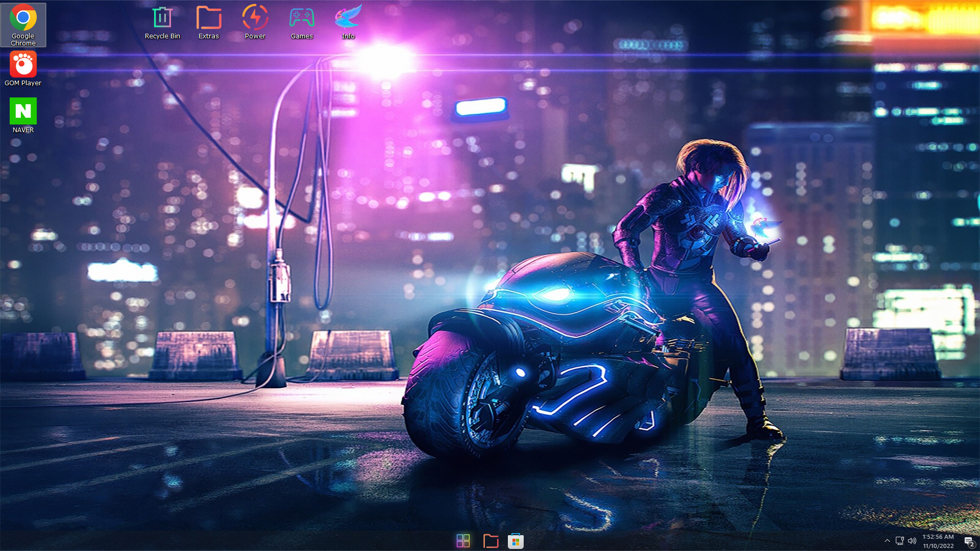Launch GOM Player from desktop
Image resolution: width=980 pixels, height=551 pixels.
tap(23, 69)
